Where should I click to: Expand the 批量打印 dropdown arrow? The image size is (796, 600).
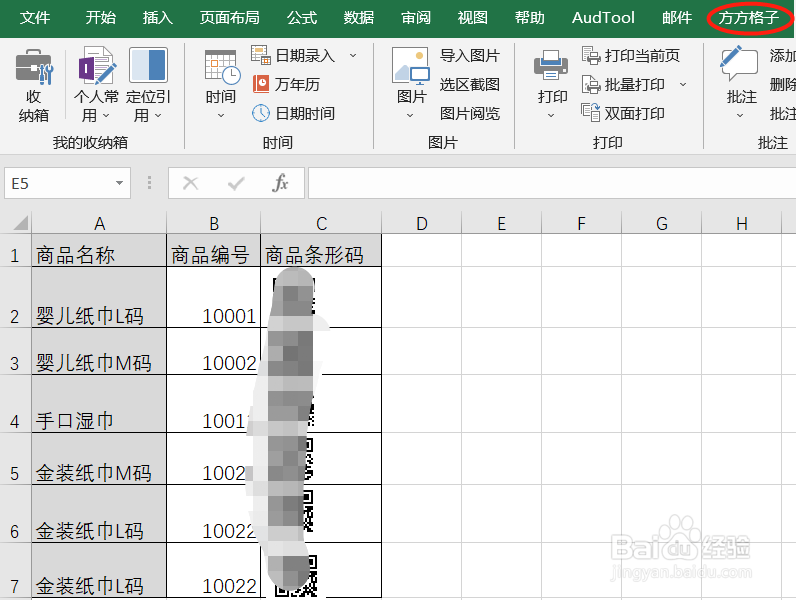[683, 84]
